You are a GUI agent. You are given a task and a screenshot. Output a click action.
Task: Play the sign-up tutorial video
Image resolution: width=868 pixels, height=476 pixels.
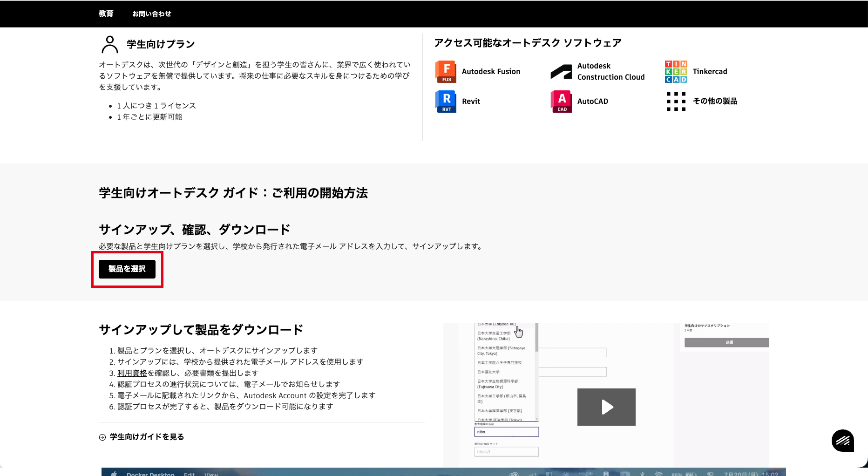[606, 407]
